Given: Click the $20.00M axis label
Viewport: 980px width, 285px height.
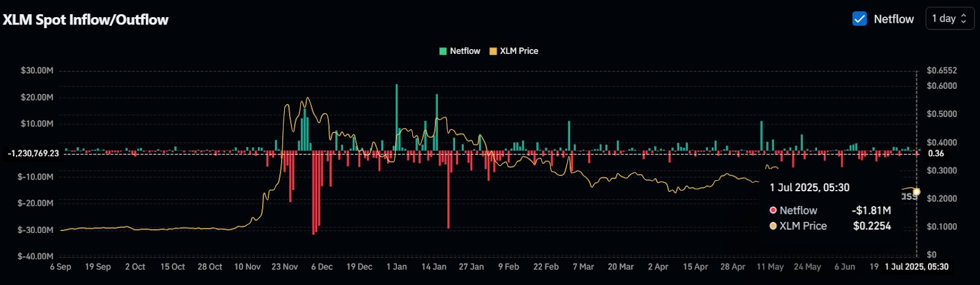Looking at the screenshot, I should (x=37, y=97).
